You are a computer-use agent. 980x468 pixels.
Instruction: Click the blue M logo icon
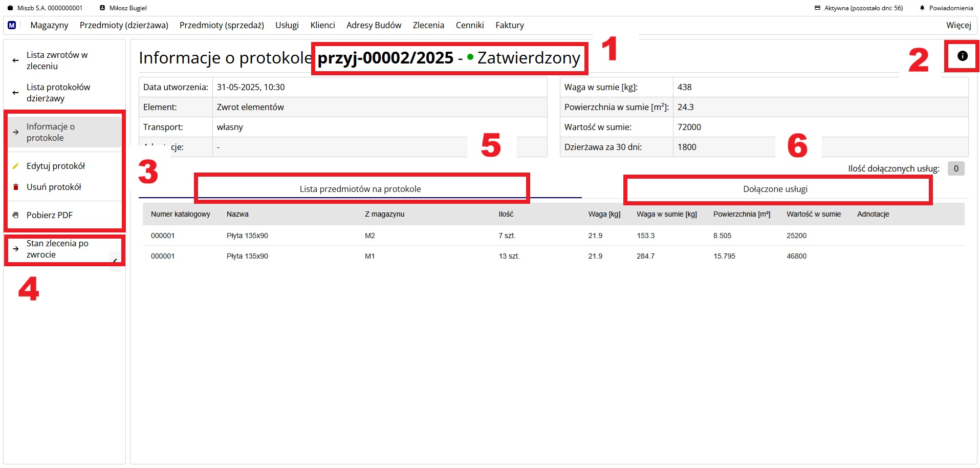(12, 25)
